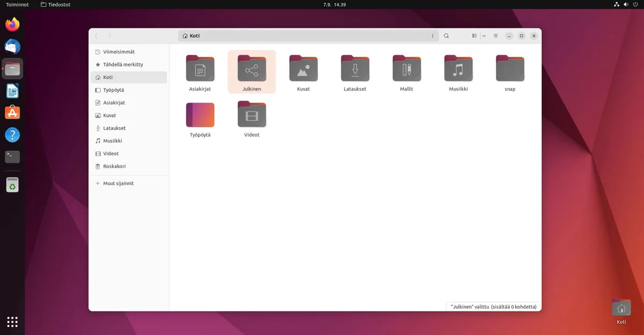Screen dimensions: 644x335
Task: Open Help from the dock
Action: coord(12,135)
